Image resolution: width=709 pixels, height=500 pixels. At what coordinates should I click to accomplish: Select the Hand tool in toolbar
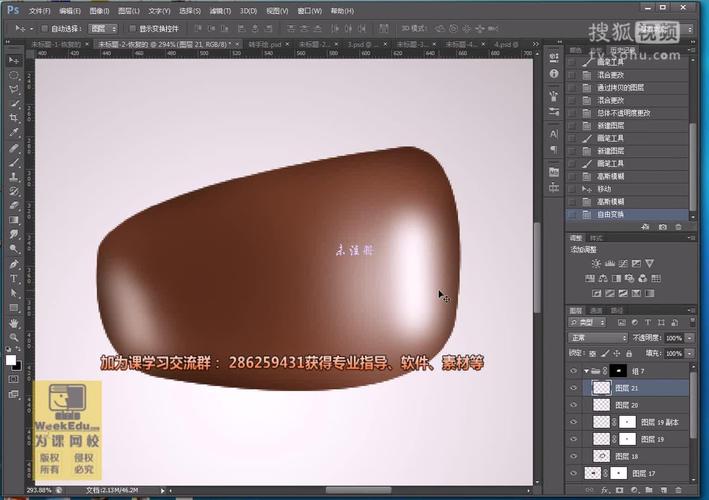(14, 323)
